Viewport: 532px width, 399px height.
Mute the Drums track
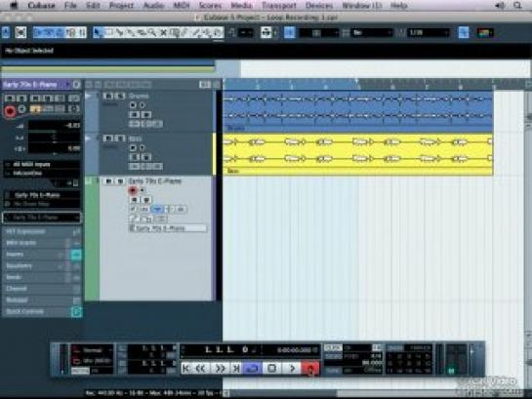(108, 96)
